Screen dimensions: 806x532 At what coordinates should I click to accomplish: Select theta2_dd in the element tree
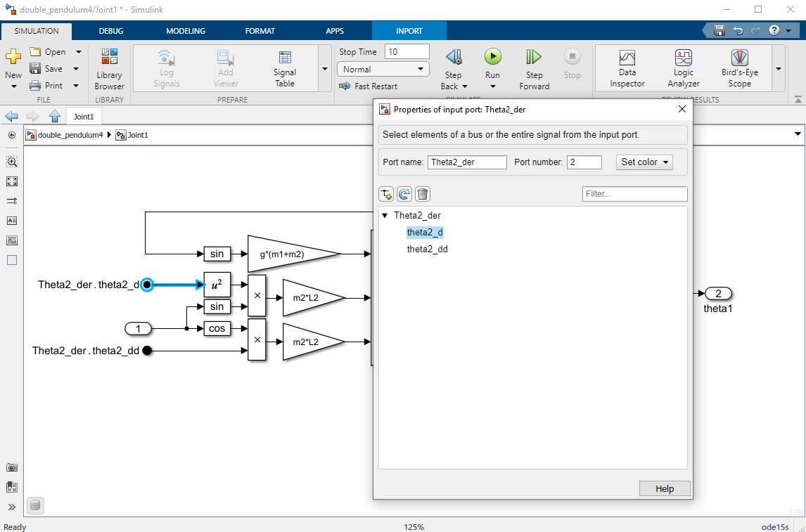[x=427, y=249]
